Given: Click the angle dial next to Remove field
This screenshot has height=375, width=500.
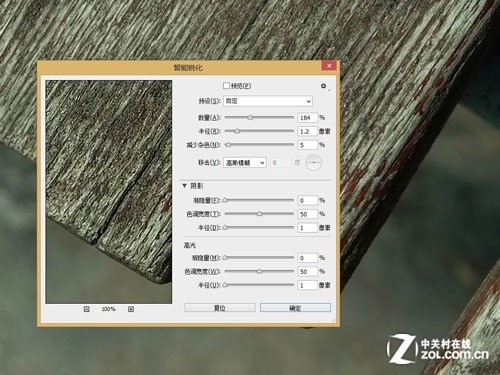Looking at the screenshot, I should pyautogui.click(x=314, y=162).
